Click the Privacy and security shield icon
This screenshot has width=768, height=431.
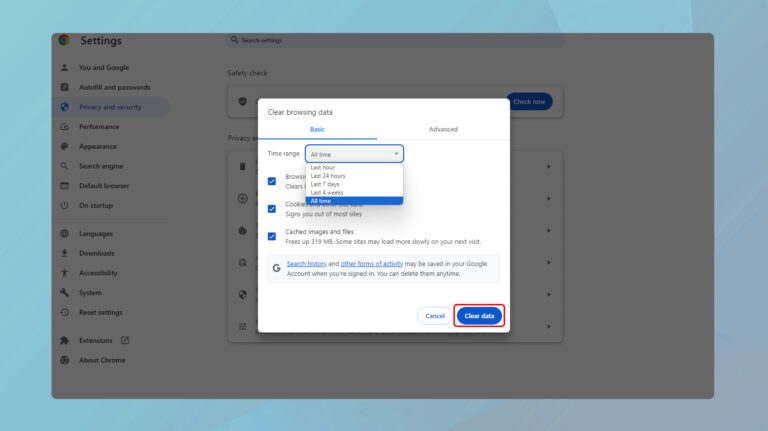pos(64,107)
